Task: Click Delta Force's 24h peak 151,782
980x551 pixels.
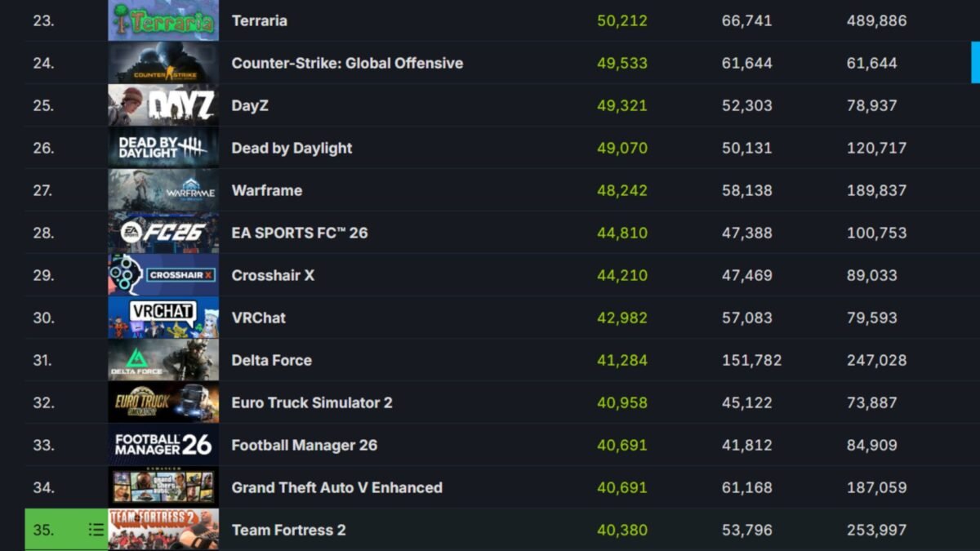Action: coord(752,360)
